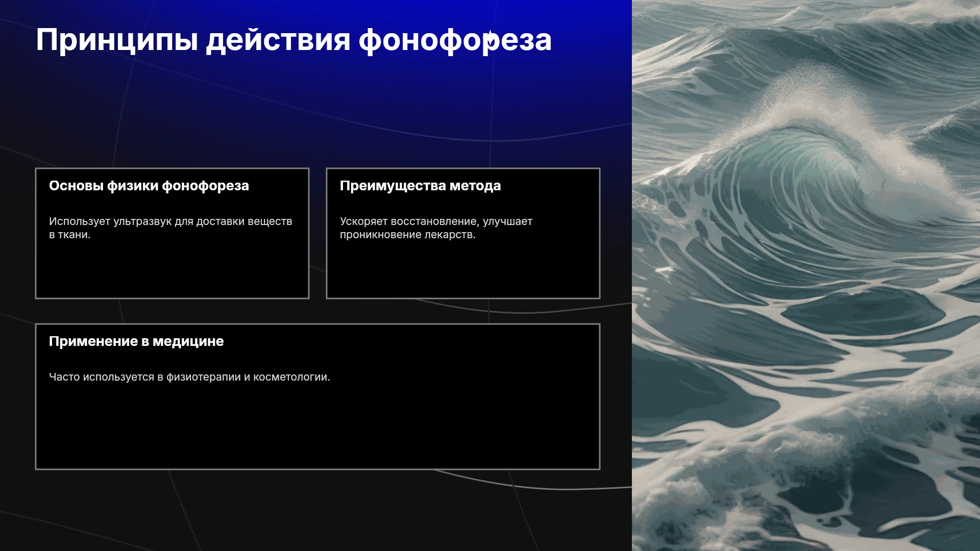
Task: Click the heading 'Основы физики фонофореза'
Action: tap(149, 186)
